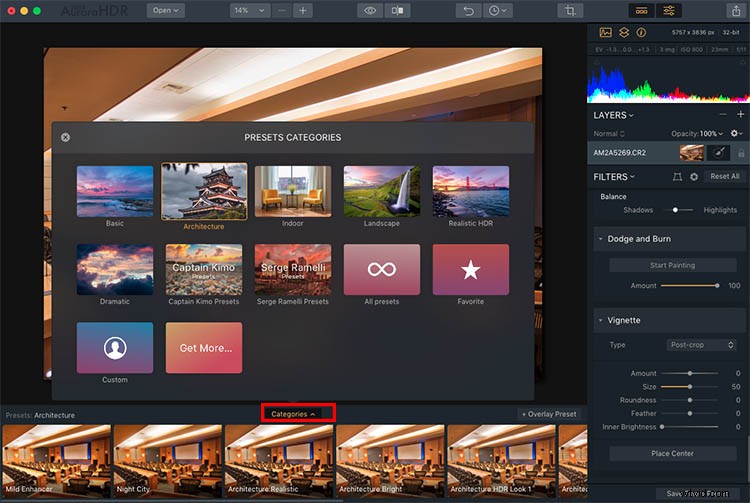Adjust the Vignette Feather slider
Screen dimensions: 750x503
(x=689, y=413)
